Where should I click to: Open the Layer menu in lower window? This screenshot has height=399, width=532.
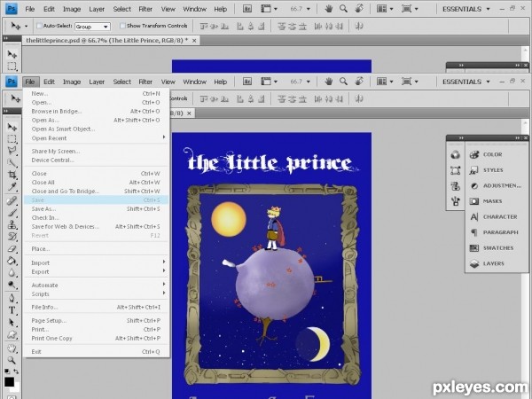[97, 82]
